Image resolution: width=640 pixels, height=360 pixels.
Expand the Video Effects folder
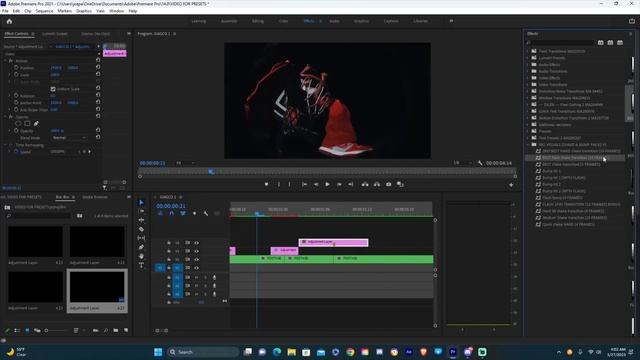tap(527, 78)
